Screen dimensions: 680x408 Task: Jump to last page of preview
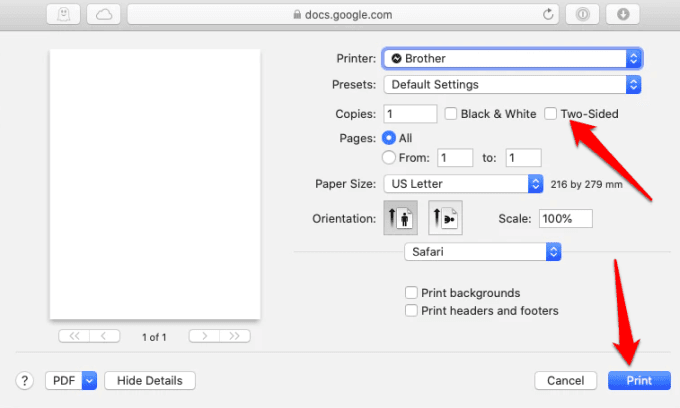(235, 336)
